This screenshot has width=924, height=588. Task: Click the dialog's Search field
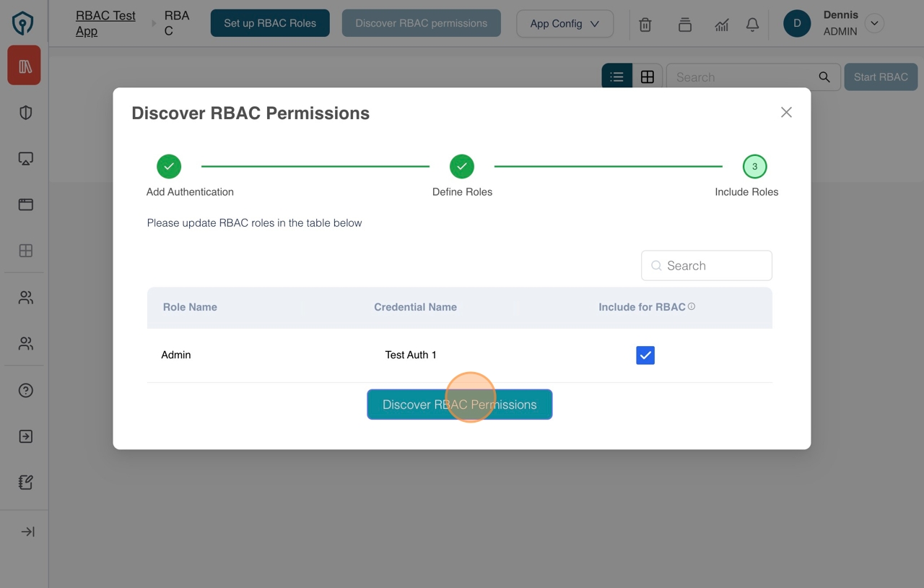click(x=706, y=265)
